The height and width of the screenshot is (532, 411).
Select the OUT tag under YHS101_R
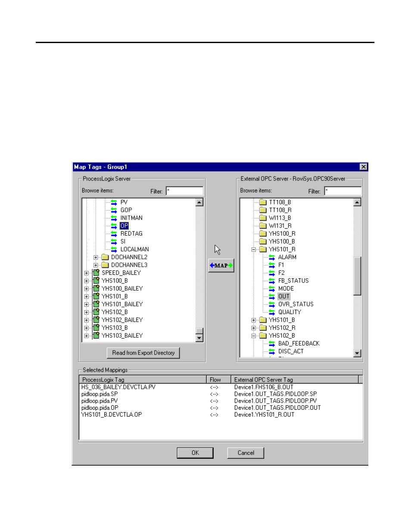click(x=284, y=296)
